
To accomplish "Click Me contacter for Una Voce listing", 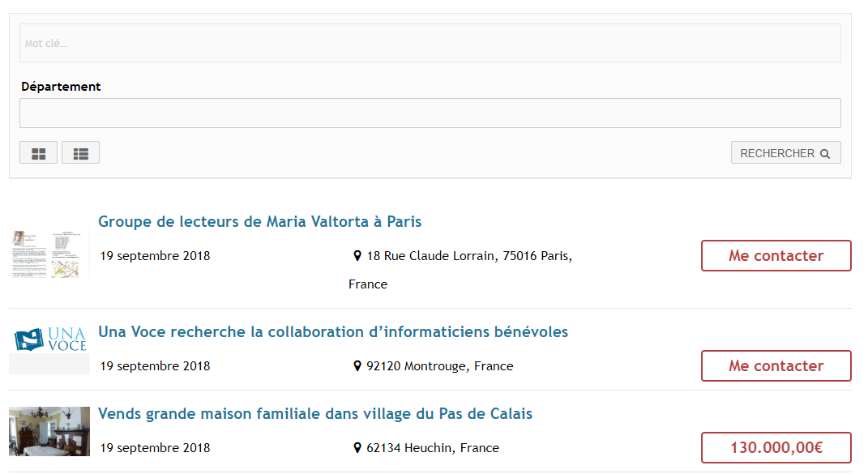I will pyautogui.click(x=776, y=366).
